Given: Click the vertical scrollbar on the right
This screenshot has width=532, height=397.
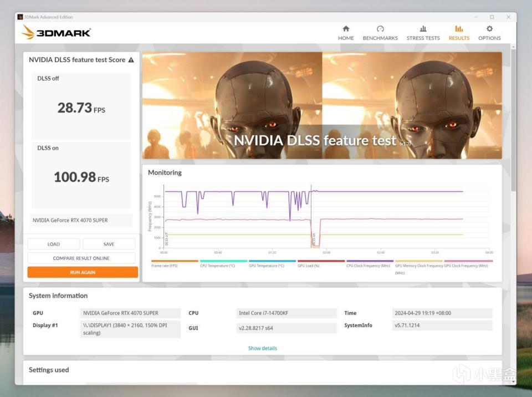Looking at the screenshot, I should (513, 119).
